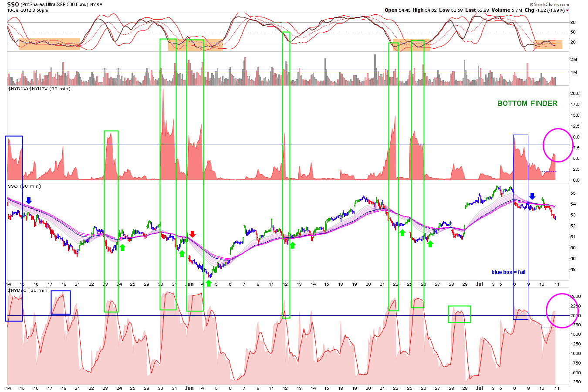
Task: Click the 2500 label on $NYDEC axis
Action: click(x=575, y=297)
